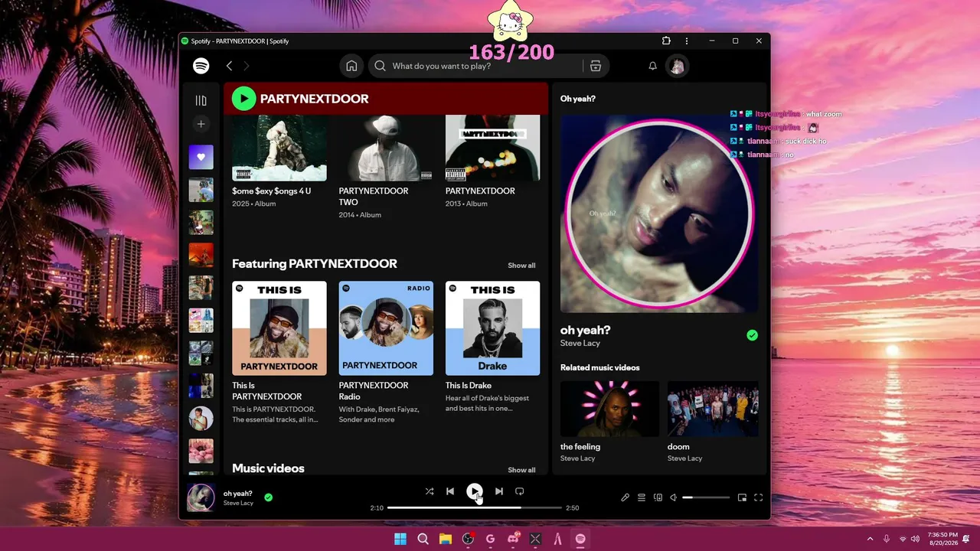Open the play queue

pyautogui.click(x=642, y=497)
